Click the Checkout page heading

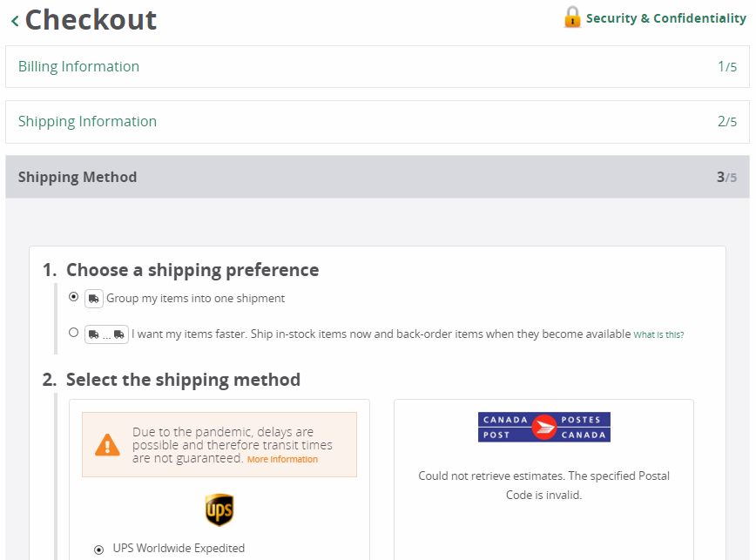(91, 20)
